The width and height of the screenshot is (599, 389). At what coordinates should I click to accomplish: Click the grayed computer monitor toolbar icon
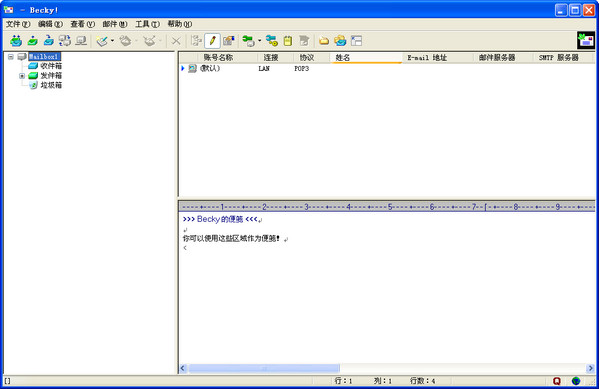(81, 41)
